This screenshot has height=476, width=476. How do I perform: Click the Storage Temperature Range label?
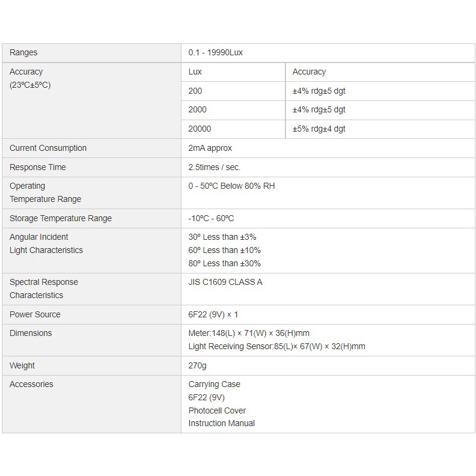[61, 219]
